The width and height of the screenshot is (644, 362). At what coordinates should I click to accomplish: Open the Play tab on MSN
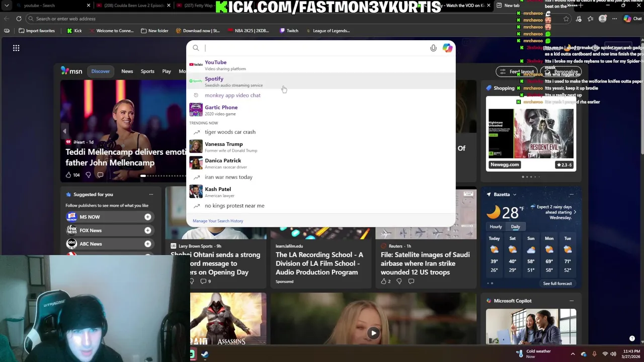coord(167,71)
